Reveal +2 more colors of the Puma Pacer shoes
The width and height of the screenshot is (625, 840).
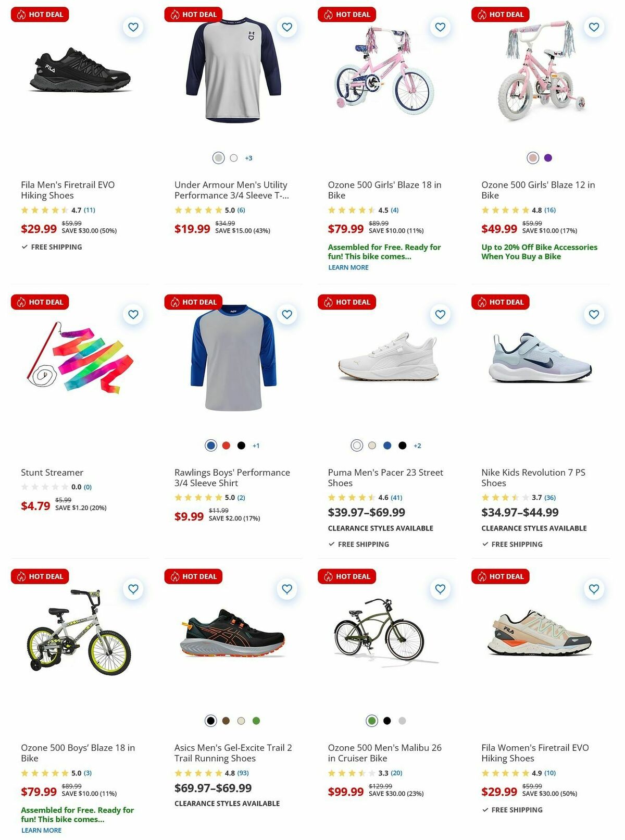click(x=418, y=446)
